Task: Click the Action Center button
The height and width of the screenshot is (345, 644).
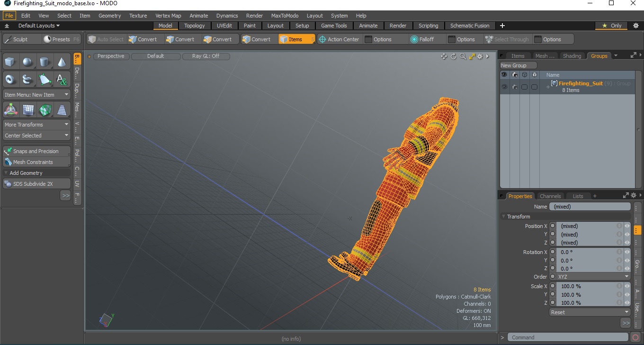Action: point(339,39)
